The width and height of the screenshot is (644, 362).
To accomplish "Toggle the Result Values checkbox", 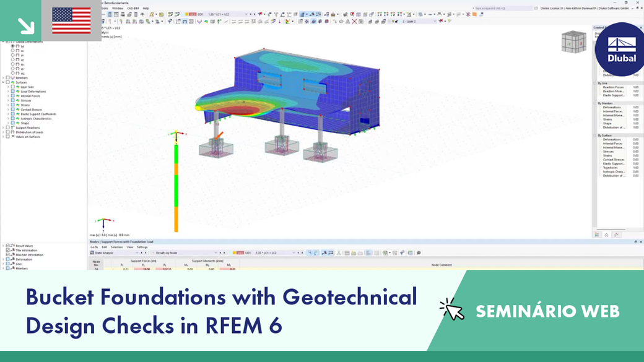I will point(8,246).
